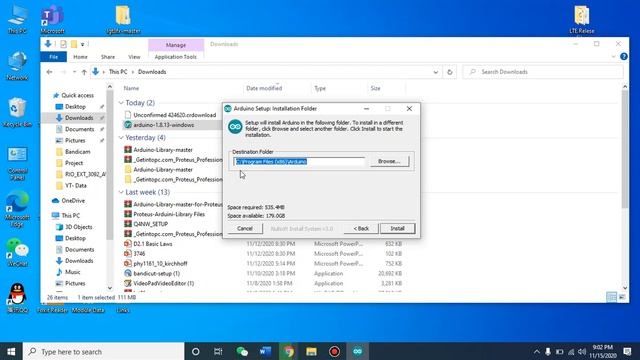Click File Explorer help icon
This screenshot has width=640, height=360.
(x=624, y=57)
